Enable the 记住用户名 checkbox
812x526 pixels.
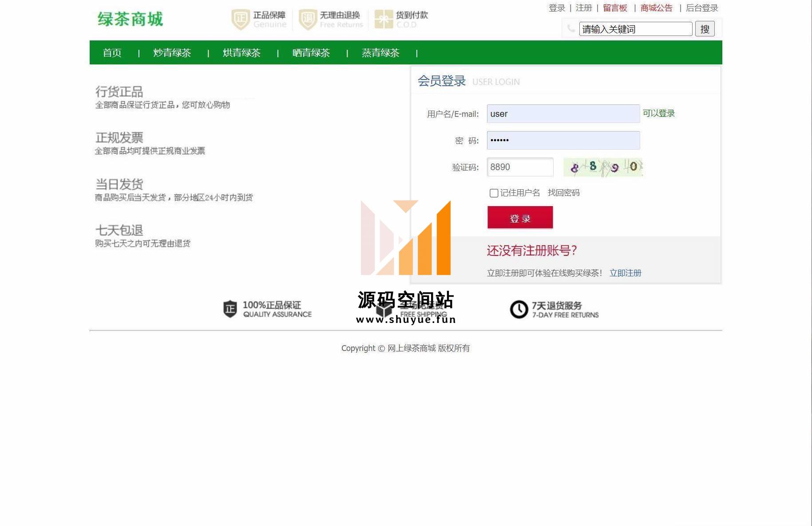pos(494,193)
